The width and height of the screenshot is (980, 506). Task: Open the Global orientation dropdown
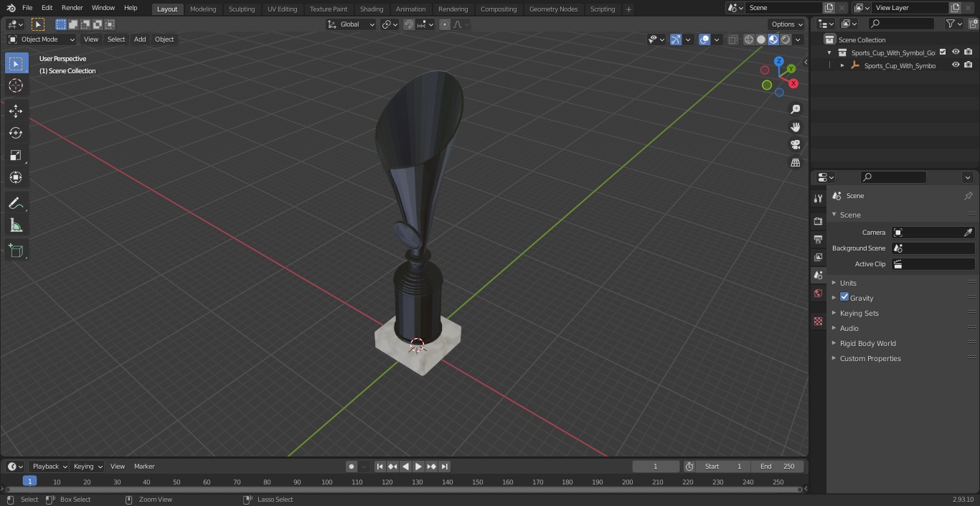click(x=351, y=24)
